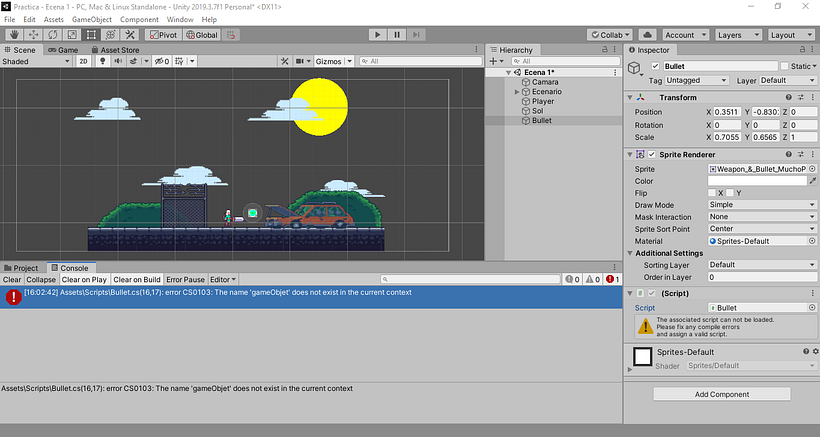Lock the Hierarchy panel
The image size is (820, 437).
pyautogui.click(x=605, y=49)
